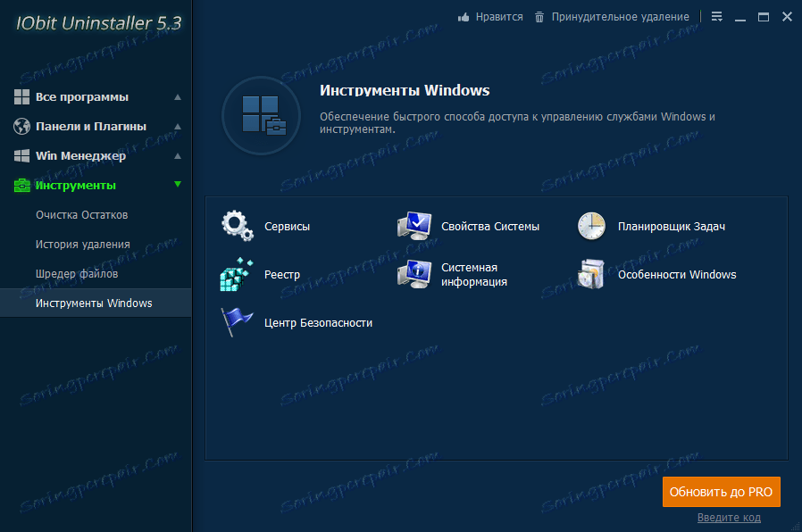Image resolution: width=802 pixels, height=532 pixels.
Task: Expand the Win Менеджер section arrow
Action: pos(178,156)
